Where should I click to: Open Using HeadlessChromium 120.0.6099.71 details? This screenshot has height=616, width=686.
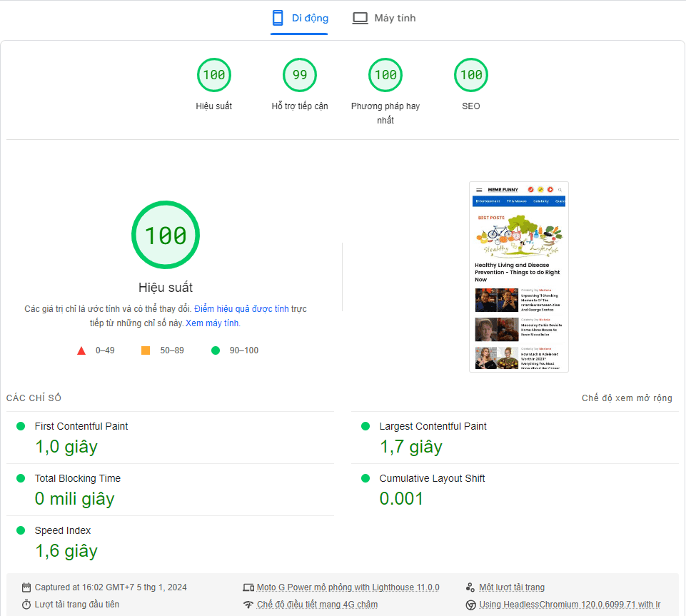pos(570,604)
